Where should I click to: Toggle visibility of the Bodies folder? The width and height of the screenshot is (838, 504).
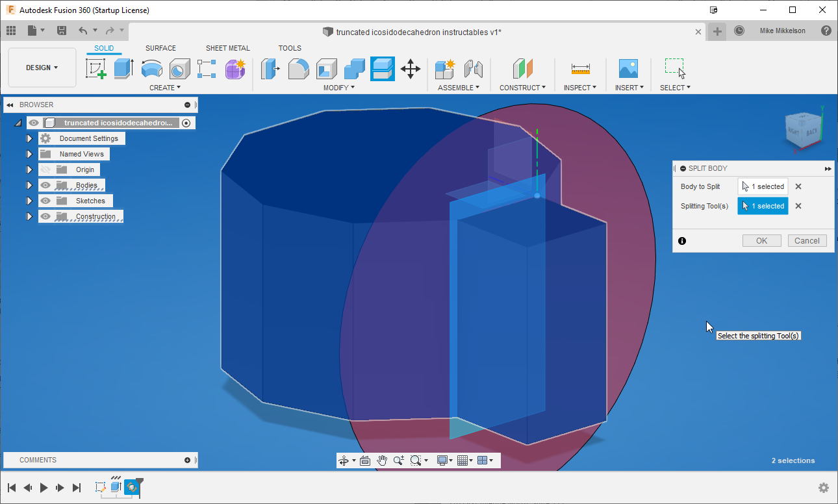coord(45,184)
